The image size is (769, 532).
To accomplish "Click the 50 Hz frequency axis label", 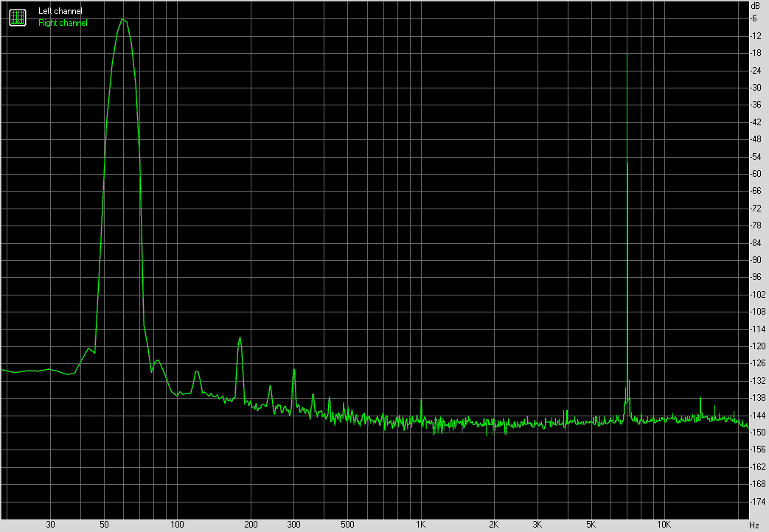I will pos(104,525).
